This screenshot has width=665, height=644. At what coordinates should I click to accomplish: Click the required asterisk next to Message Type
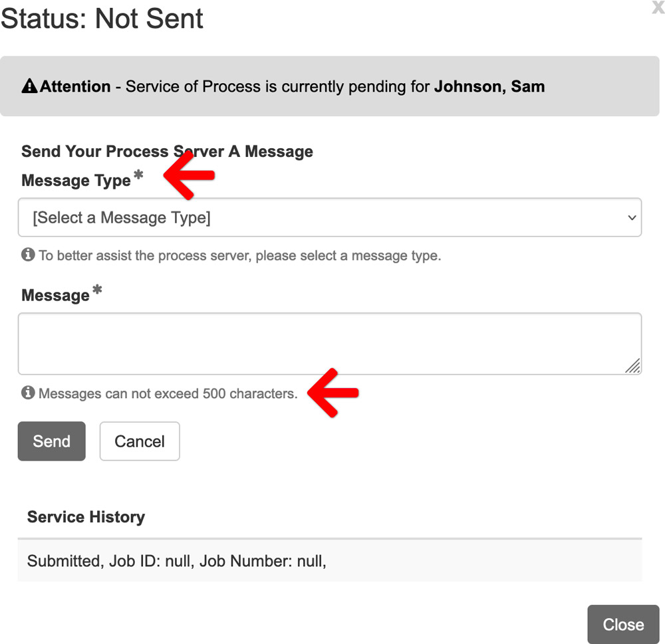pyautogui.click(x=138, y=174)
